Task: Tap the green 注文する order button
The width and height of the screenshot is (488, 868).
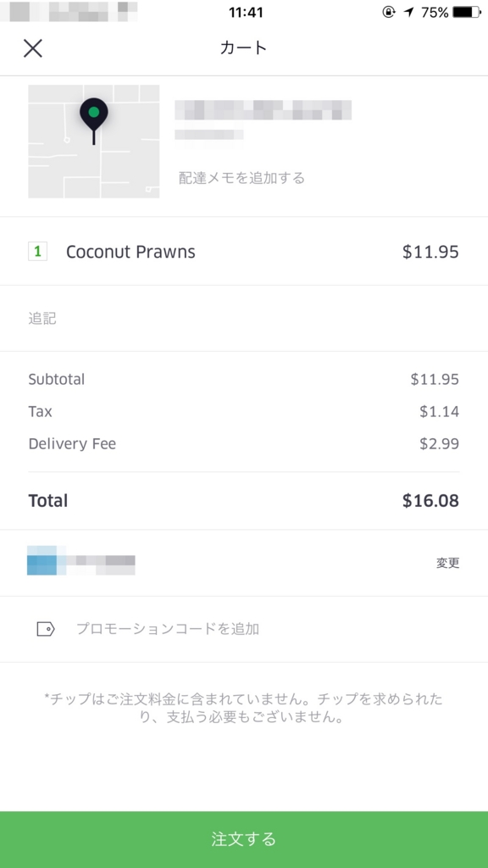Action: point(244,839)
